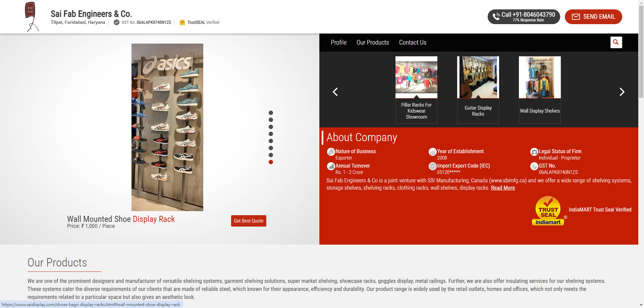
Task: Click the SEND EMAIL button
Action: click(593, 17)
